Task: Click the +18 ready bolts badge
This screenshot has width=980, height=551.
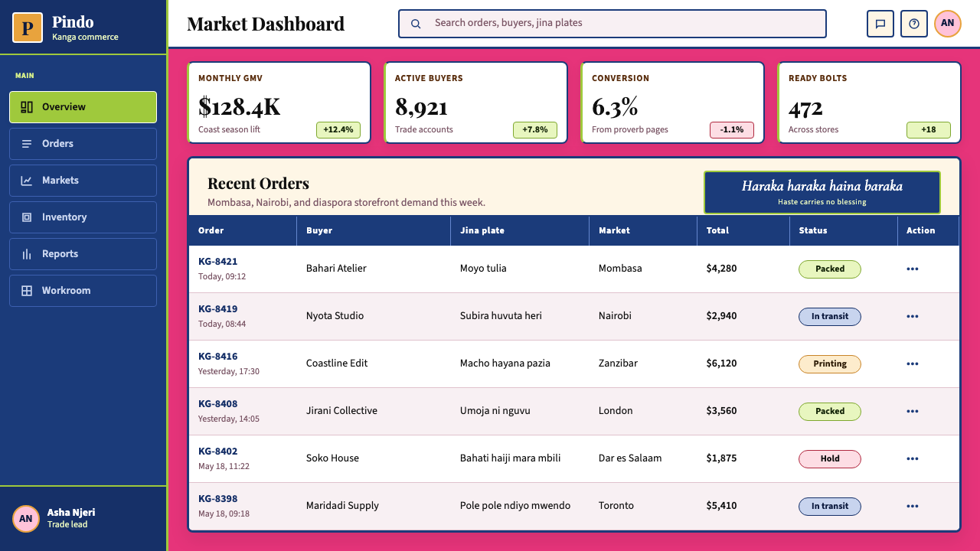Action: 929,130
